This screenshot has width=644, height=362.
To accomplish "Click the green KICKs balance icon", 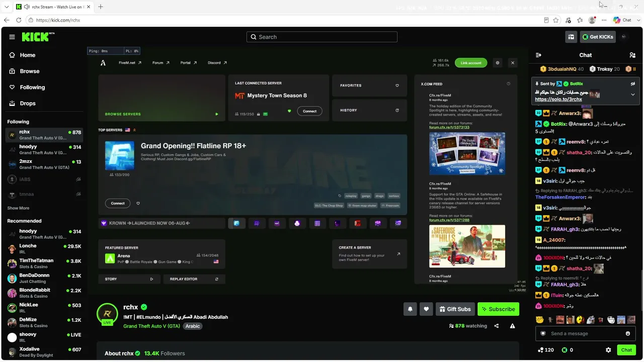I will 565,350.
